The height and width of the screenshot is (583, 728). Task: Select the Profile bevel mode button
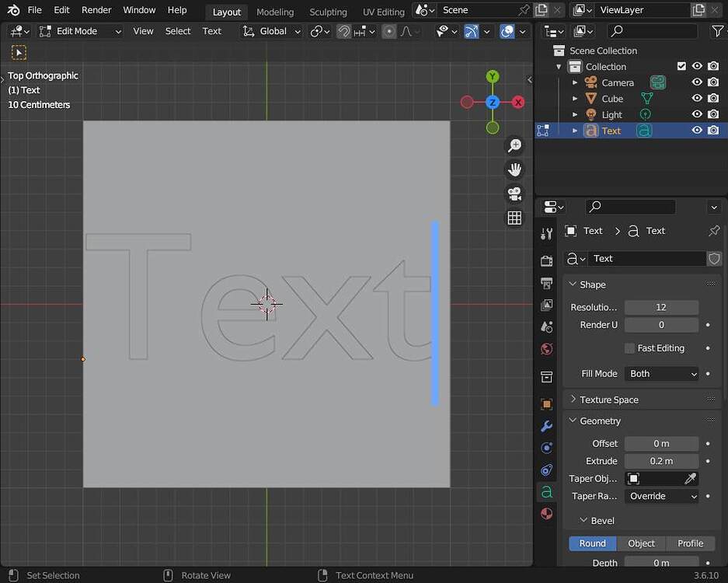click(691, 543)
